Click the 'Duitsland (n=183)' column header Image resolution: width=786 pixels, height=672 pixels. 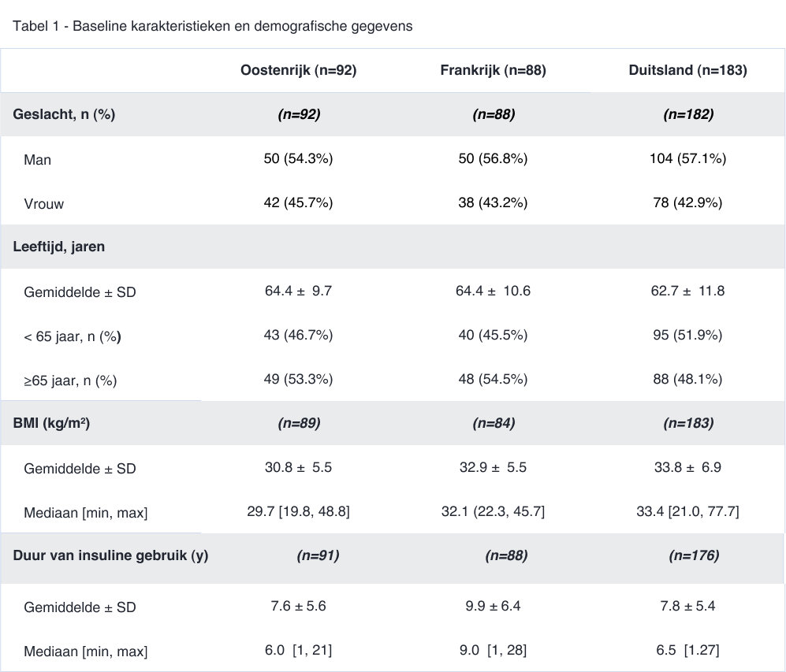pyautogui.click(x=687, y=70)
